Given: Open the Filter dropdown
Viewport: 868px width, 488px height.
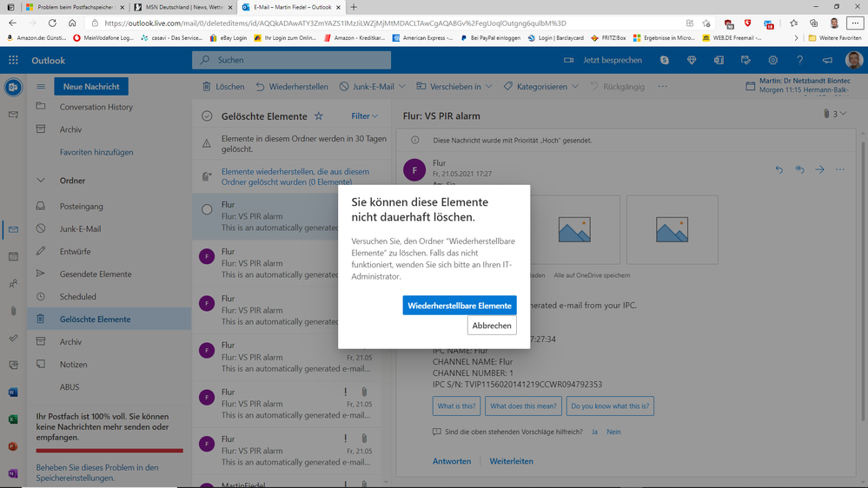Looking at the screenshot, I should point(364,116).
